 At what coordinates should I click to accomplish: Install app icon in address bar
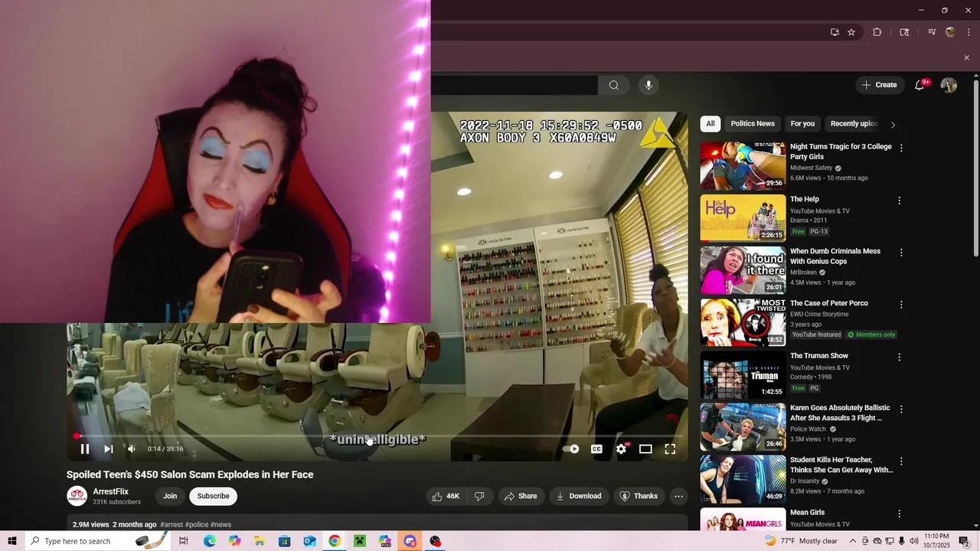click(835, 32)
